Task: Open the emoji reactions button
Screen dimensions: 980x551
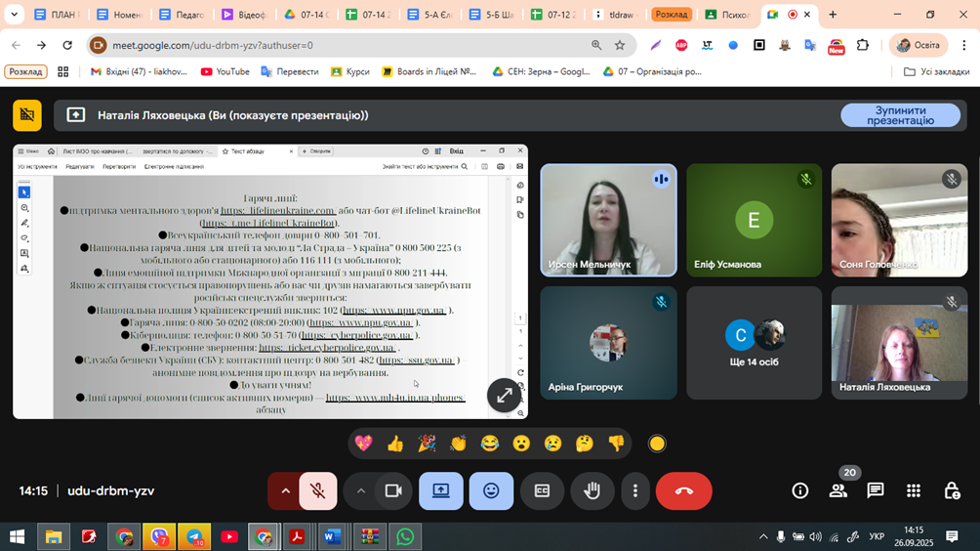Action: click(491, 491)
